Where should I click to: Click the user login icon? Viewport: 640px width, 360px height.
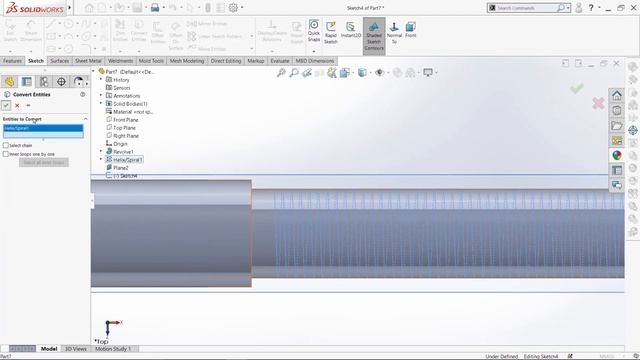coord(579,8)
